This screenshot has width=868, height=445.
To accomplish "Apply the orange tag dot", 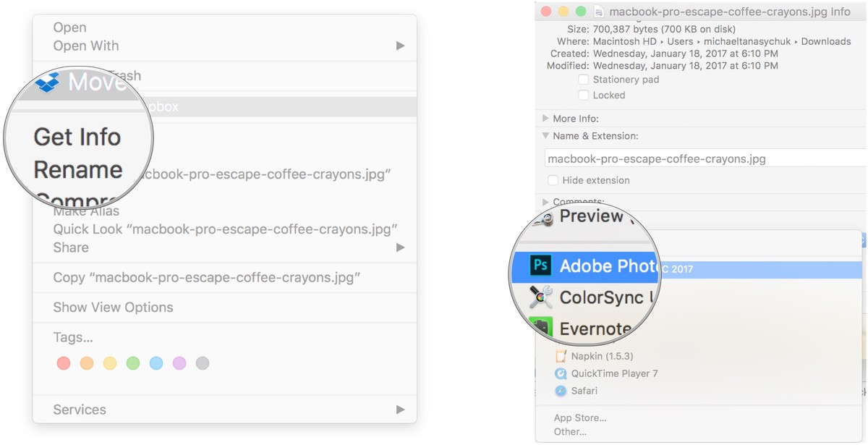I will point(87,363).
